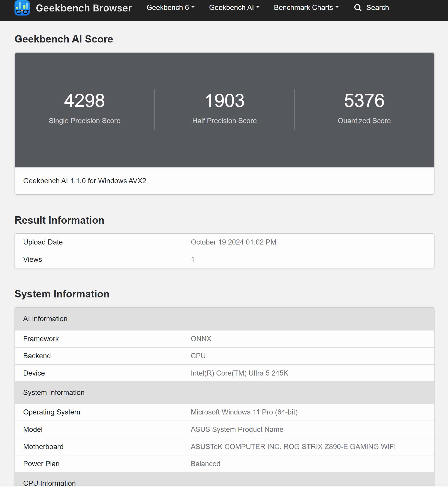The height and width of the screenshot is (488, 448).
Task: Select the CPU backend value
Action: pyautogui.click(x=198, y=356)
